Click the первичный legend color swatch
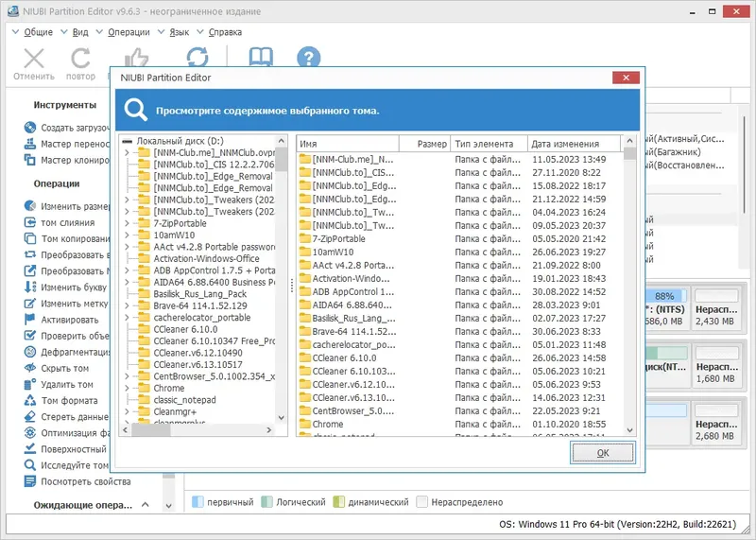This screenshot has width=756, height=540. point(198,502)
